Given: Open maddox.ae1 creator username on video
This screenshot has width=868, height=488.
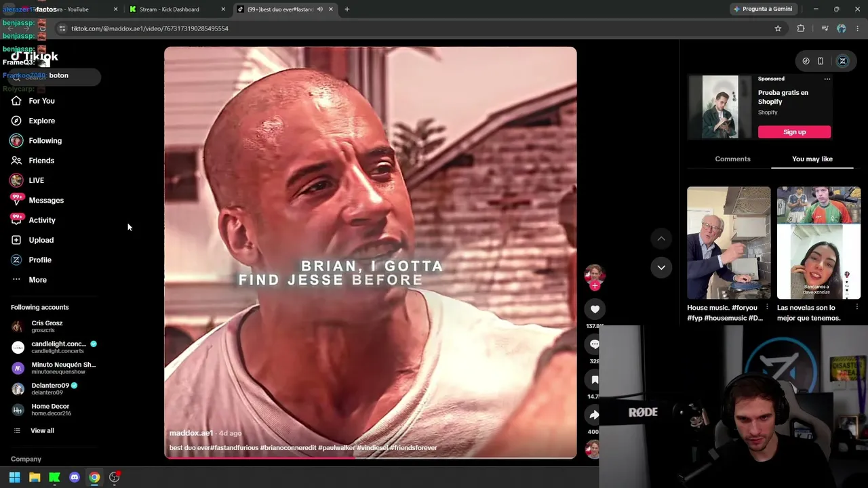Looking at the screenshot, I should click(x=191, y=433).
